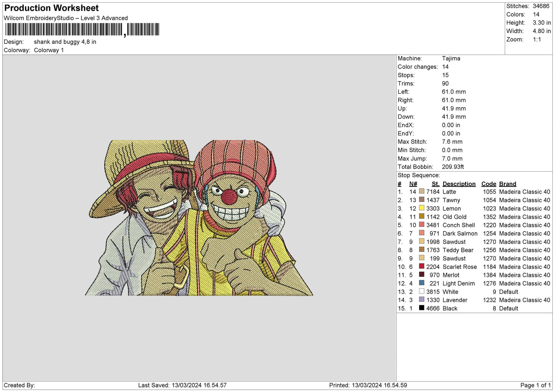Click the Lavender color swatch
Viewport: 555px width, 392px height.
pyautogui.click(x=422, y=299)
